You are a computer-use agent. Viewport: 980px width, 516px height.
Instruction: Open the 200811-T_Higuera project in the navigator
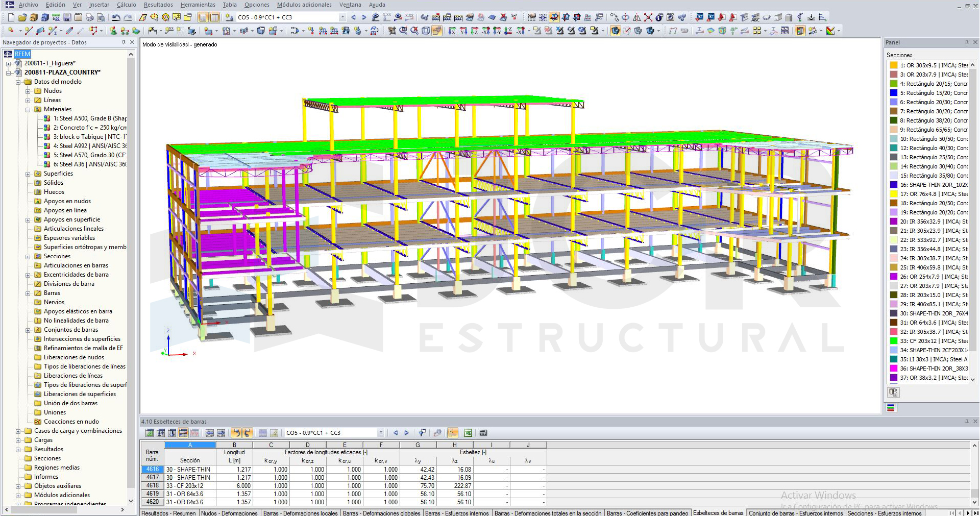point(50,63)
